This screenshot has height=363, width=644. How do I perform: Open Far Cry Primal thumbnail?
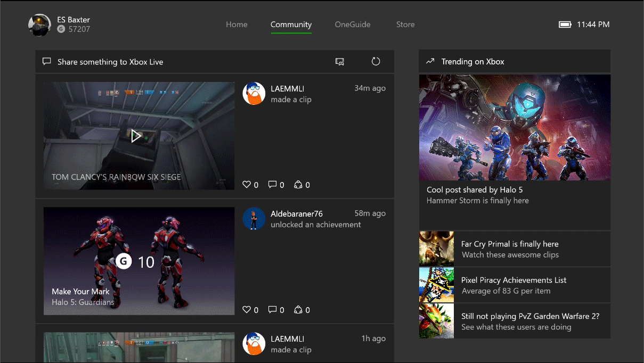pyautogui.click(x=436, y=249)
